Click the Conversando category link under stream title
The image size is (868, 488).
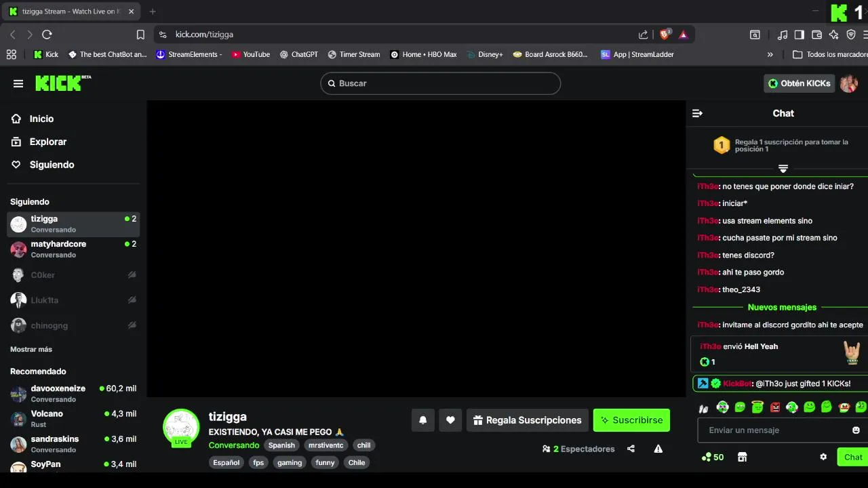coord(234,445)
